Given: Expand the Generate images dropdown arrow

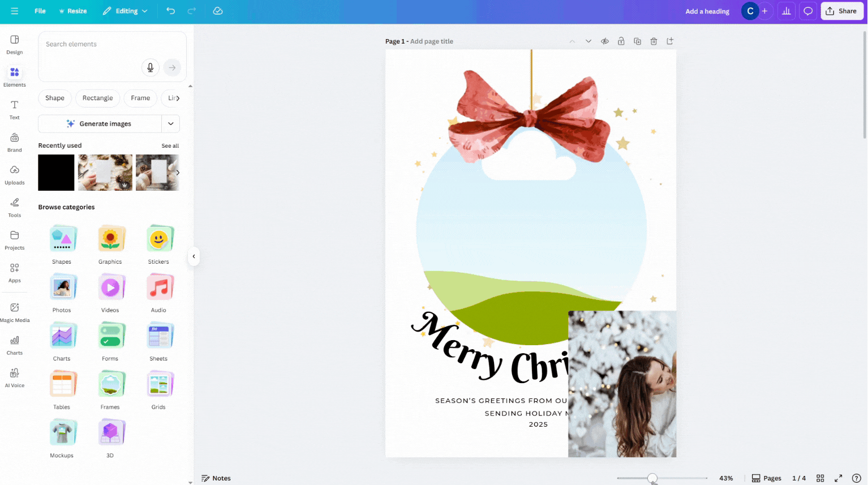Looking at the screenshot, I should click(x=171, y=124).
